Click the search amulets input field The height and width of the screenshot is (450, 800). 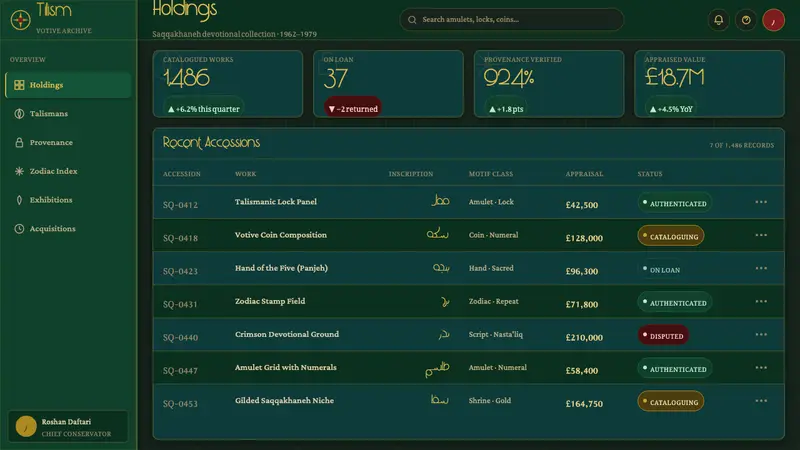(512, 20)
